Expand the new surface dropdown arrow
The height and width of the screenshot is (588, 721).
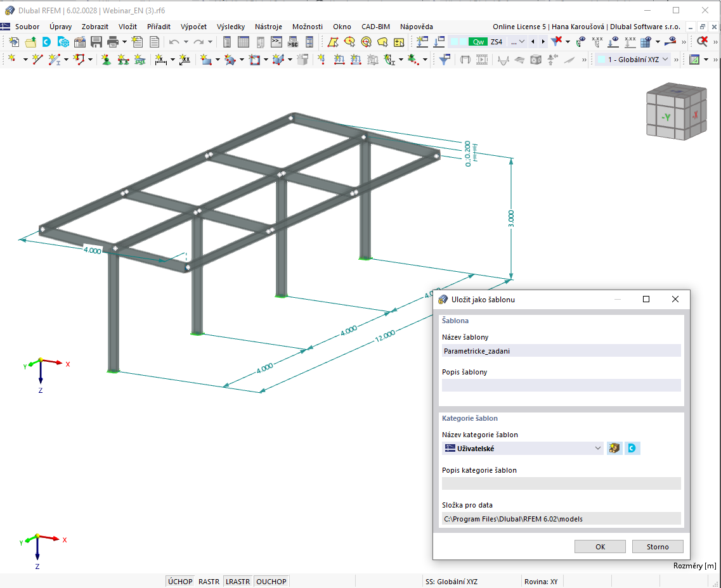point(218,60)
